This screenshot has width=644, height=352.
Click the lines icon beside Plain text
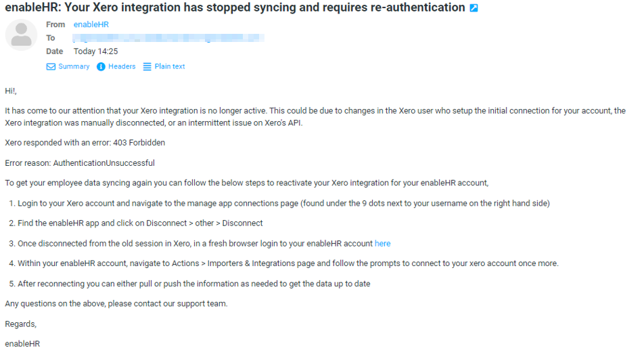[x=147, y=66]
